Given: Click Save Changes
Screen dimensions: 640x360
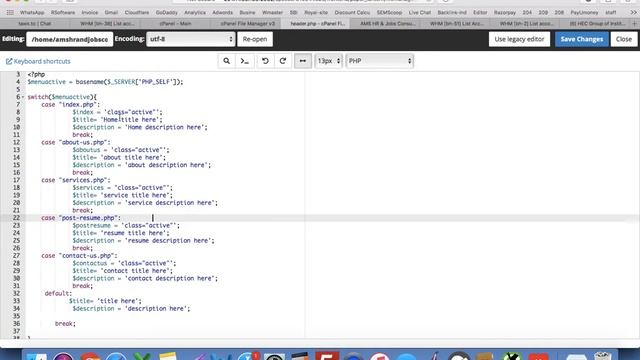Looking at the screenshot, I should [x=582, y=39].
